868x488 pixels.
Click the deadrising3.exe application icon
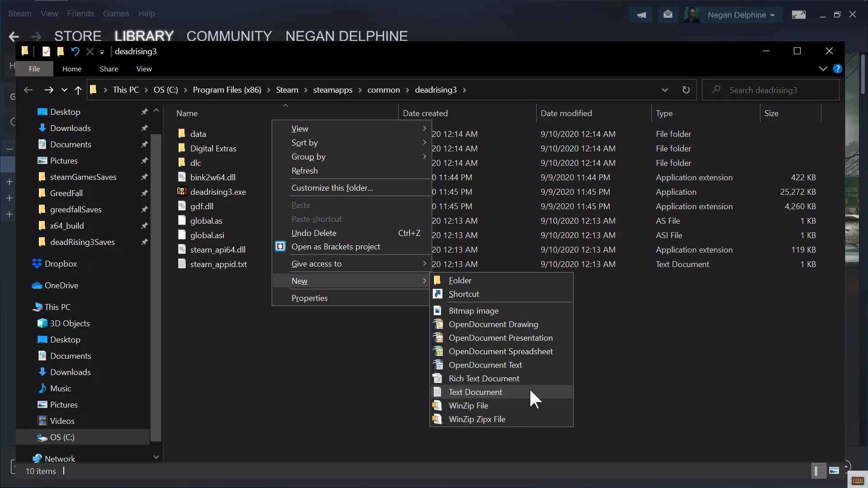[182, 192]
